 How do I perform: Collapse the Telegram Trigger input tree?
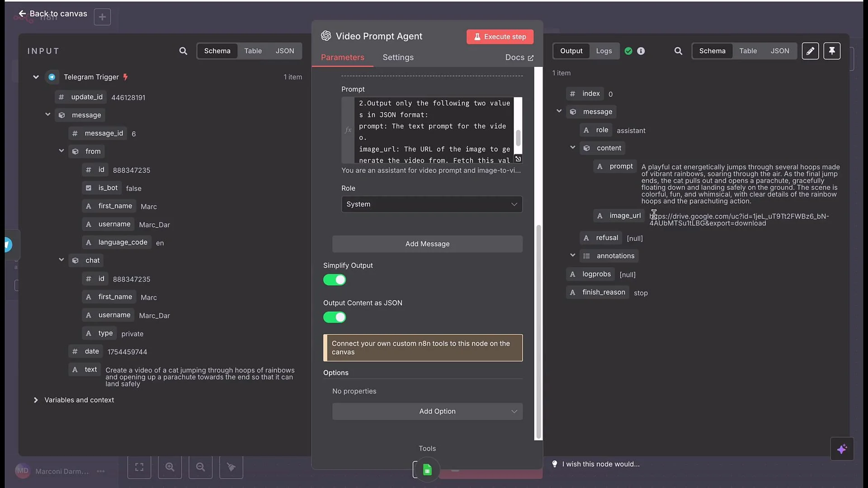(36, 77)
